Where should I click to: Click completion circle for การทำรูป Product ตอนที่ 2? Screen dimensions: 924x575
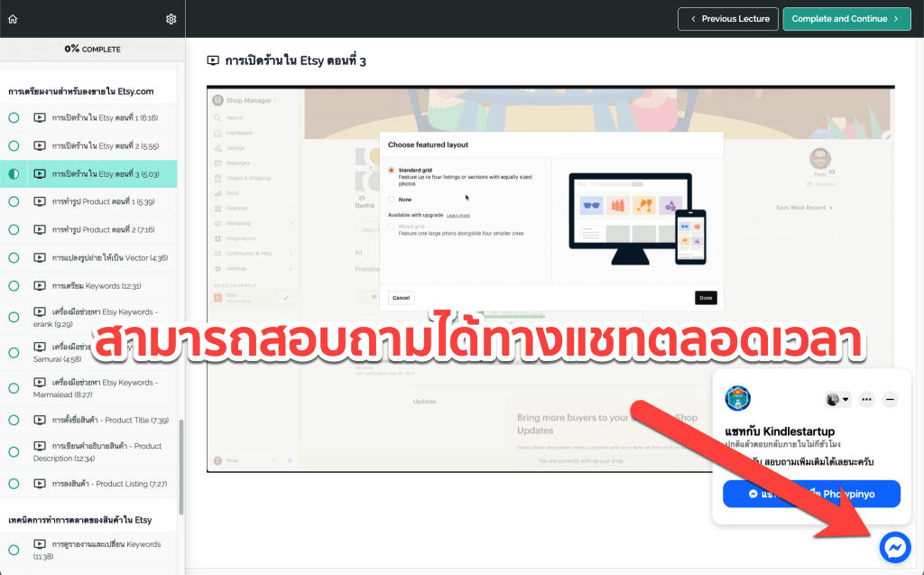point(14,229)
